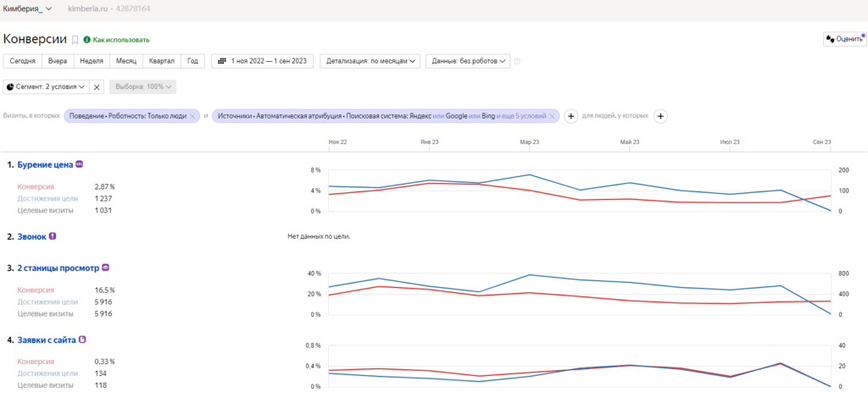Add a visit condition with the first plus button
868x398 pixels.
[571, 116]
